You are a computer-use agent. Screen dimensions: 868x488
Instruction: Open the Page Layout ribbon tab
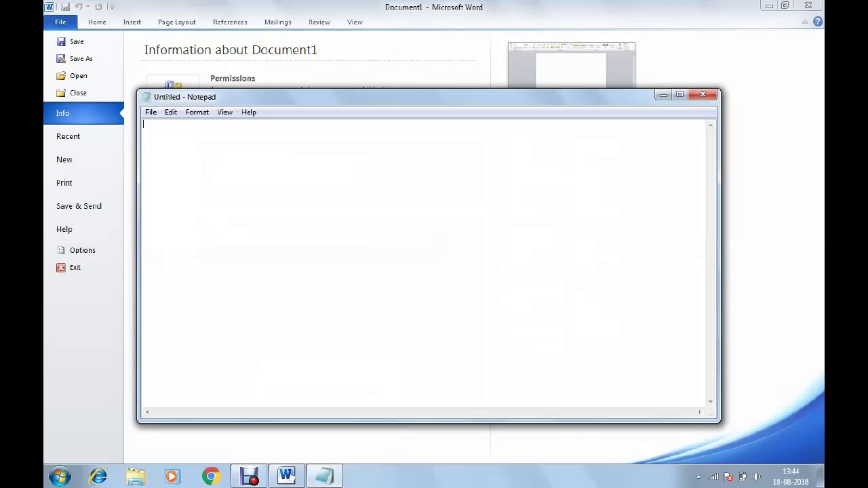point(176,22)
